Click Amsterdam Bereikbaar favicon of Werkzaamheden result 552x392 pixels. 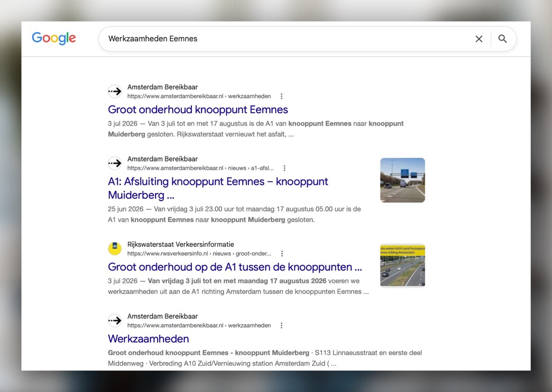click(115, 320)
